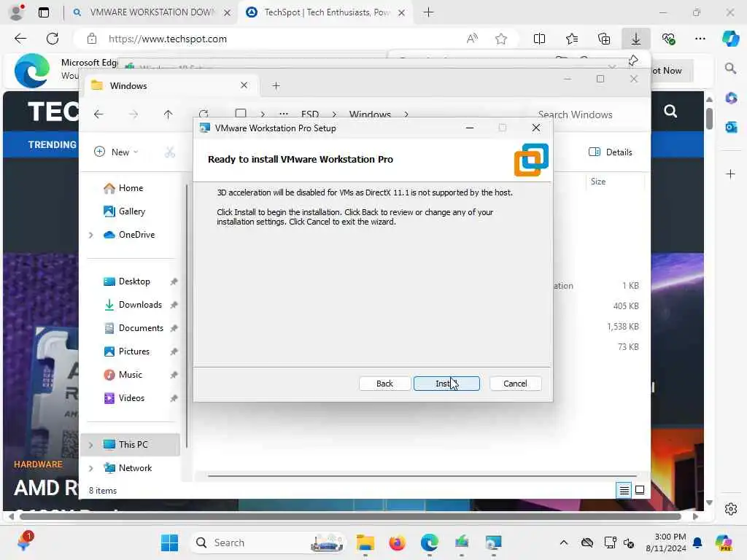Viewport: 747px width, 560px height.
Task: Open a new Edge browser tab
Action: tap(428, 12)
